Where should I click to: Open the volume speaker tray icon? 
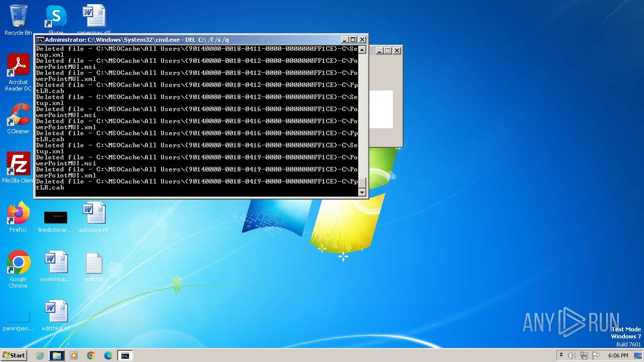(x=572, y=355)
